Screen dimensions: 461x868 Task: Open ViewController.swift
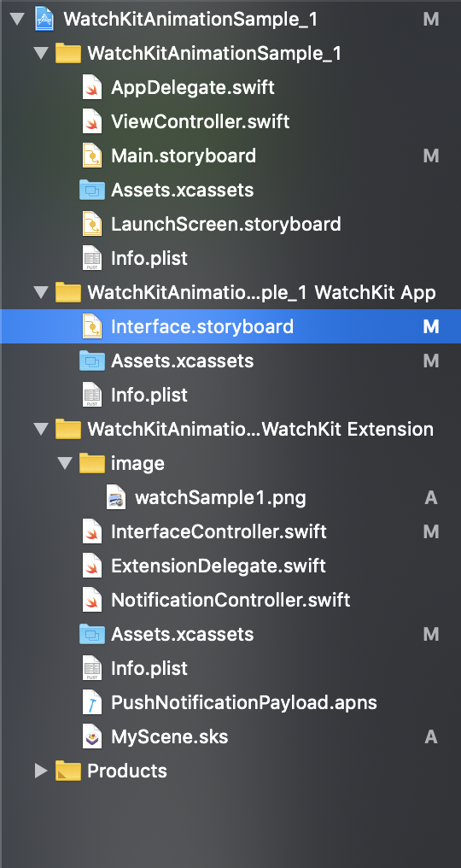point(200,122)
